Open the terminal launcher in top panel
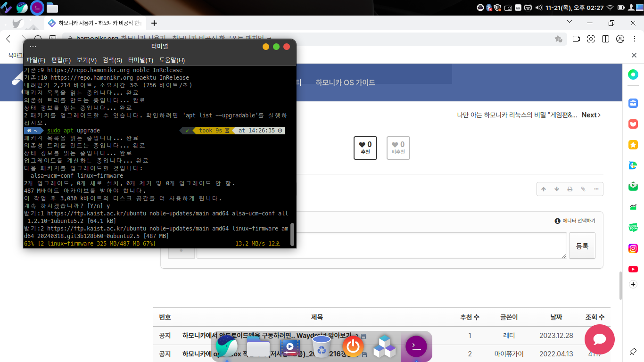The image size is (644, 362). click(x=37, y=8)
